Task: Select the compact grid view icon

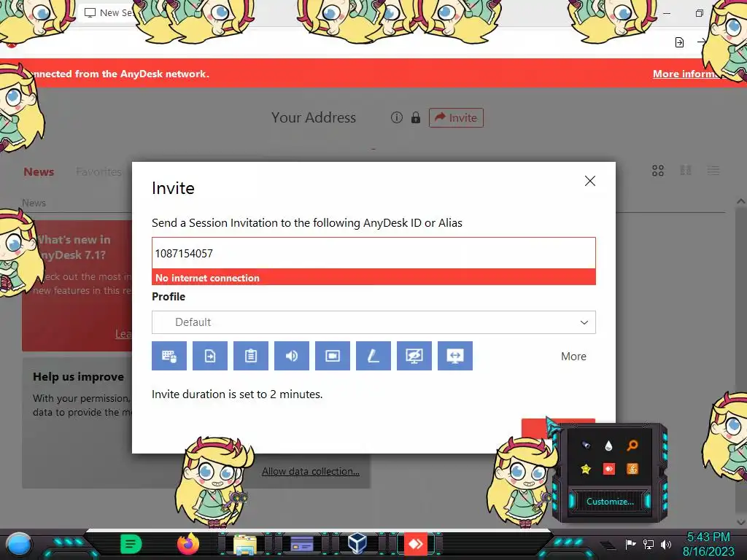Action: click(x=686, y=171)
